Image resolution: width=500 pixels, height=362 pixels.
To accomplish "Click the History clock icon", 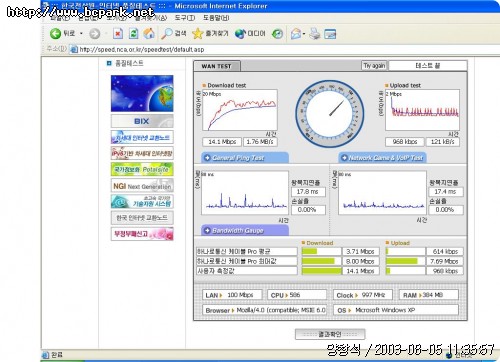I will click(277, 33).
